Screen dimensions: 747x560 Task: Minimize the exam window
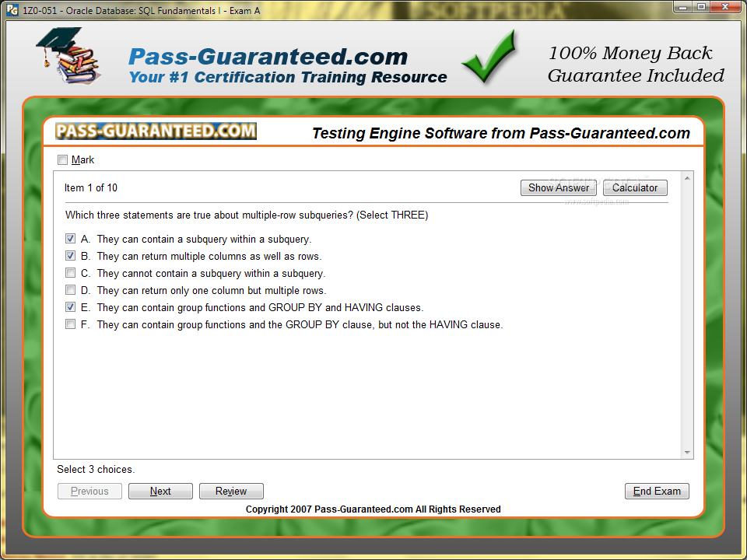coord(684,7)
